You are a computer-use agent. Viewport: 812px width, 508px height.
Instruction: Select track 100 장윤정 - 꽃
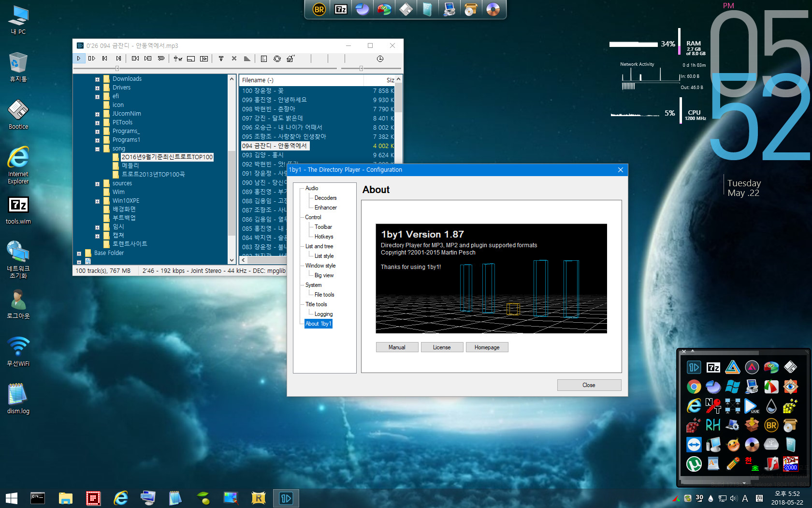click(263, 90)
